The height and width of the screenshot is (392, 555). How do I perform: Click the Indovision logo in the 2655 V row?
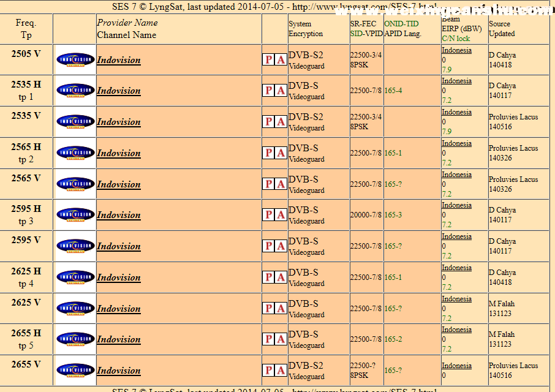click(75, 370)
